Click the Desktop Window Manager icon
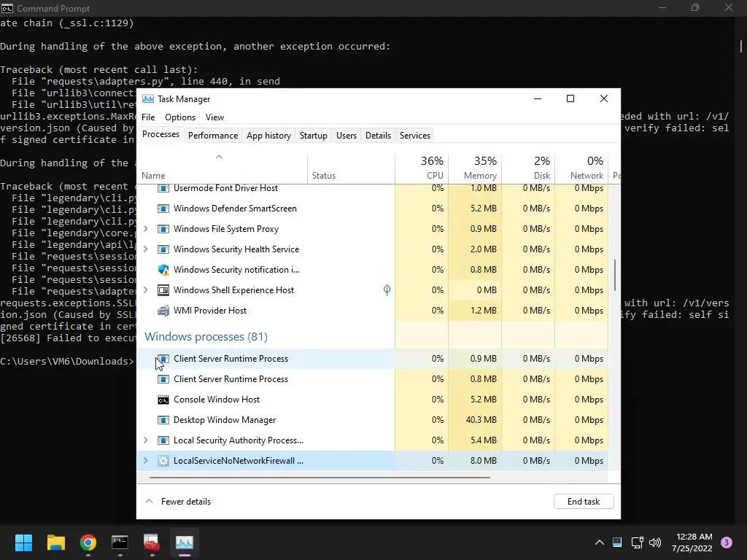 (163, 420)
